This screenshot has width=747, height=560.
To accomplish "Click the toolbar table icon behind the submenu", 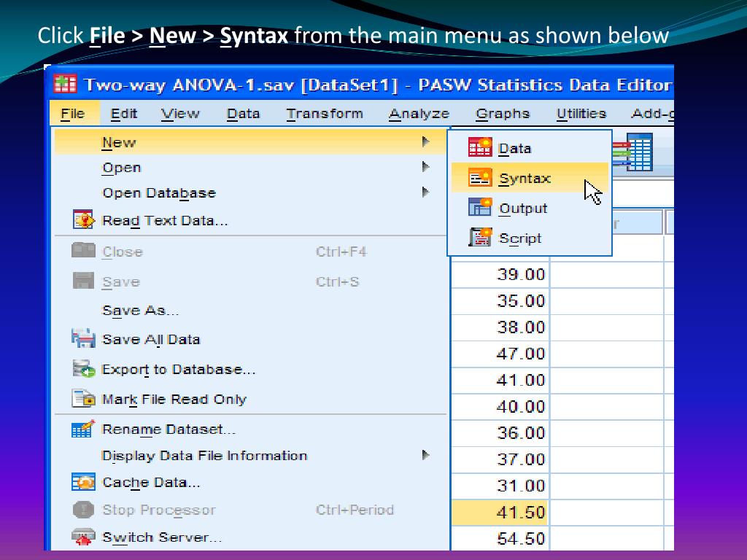I will [633, 152].
